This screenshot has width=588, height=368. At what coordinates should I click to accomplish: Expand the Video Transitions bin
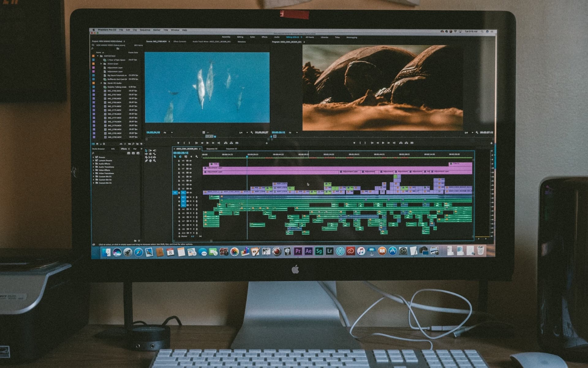(93, 173)
